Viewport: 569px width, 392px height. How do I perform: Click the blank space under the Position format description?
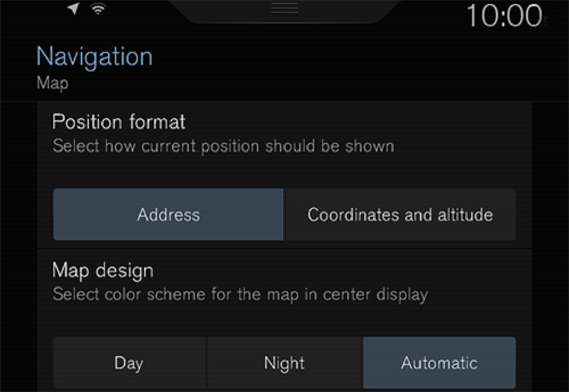pyautogui.click(x=284, y=171)
